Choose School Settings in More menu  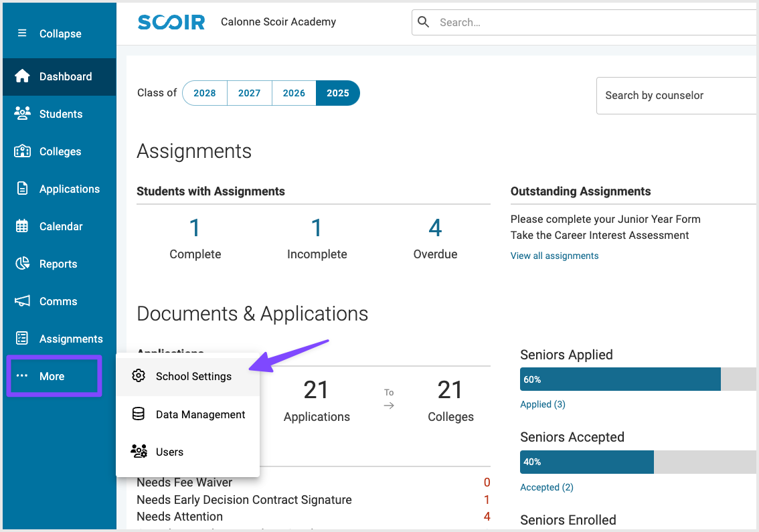(188, 376)
